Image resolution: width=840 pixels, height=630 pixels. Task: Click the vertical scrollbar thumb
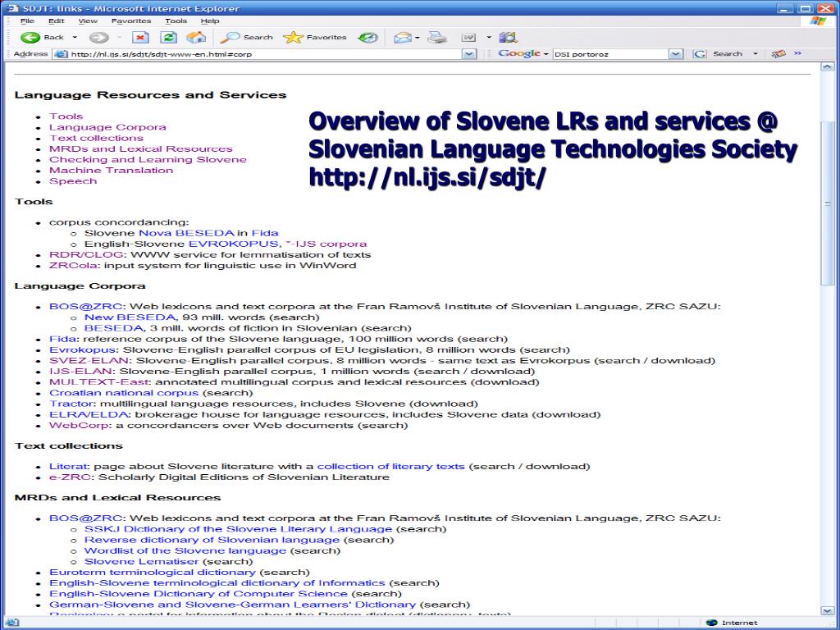click(827, 203)
